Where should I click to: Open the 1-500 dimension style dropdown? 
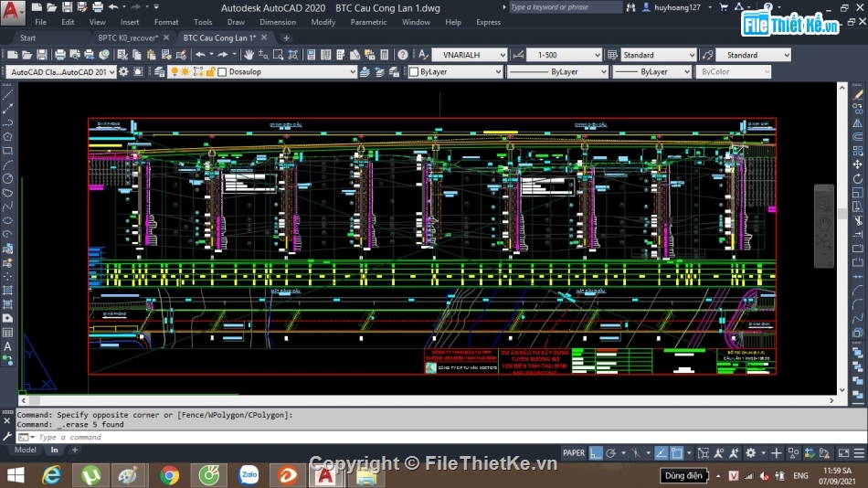(x=598, y=55)
